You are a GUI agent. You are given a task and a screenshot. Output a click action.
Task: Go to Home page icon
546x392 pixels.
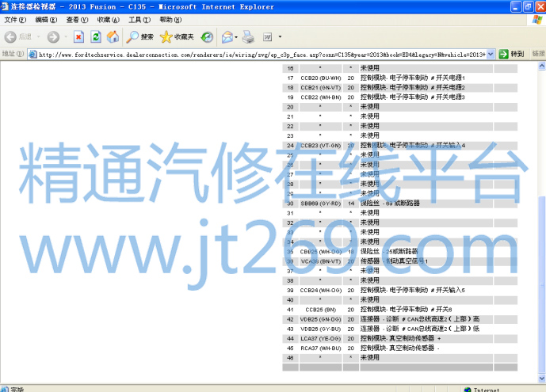pyautogui.click(x=113, y=36)
